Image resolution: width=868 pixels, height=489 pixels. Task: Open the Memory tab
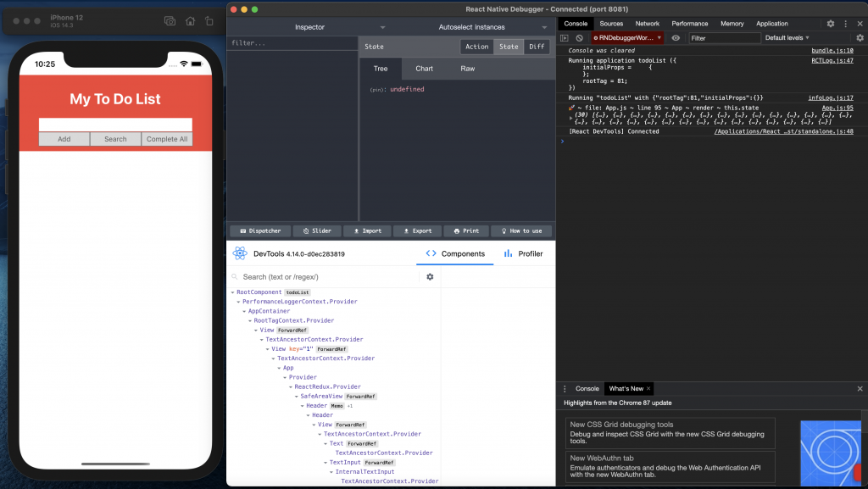(732, 24)
